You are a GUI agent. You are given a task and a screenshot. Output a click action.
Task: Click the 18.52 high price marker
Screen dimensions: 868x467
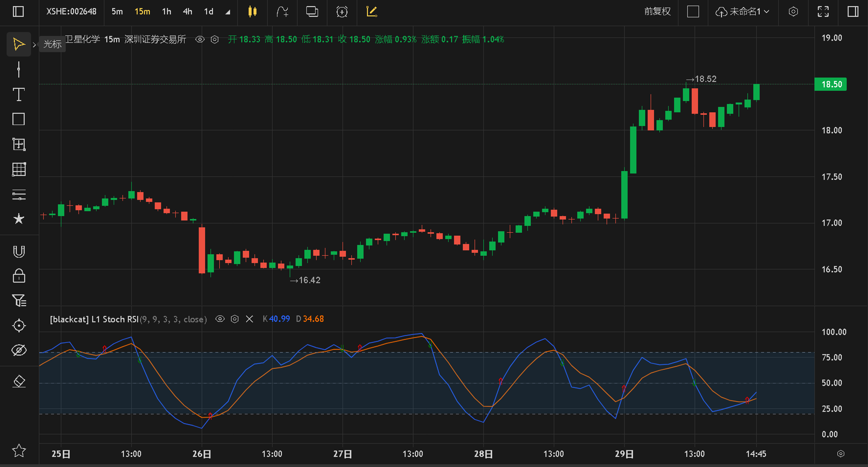coord(701,79)
